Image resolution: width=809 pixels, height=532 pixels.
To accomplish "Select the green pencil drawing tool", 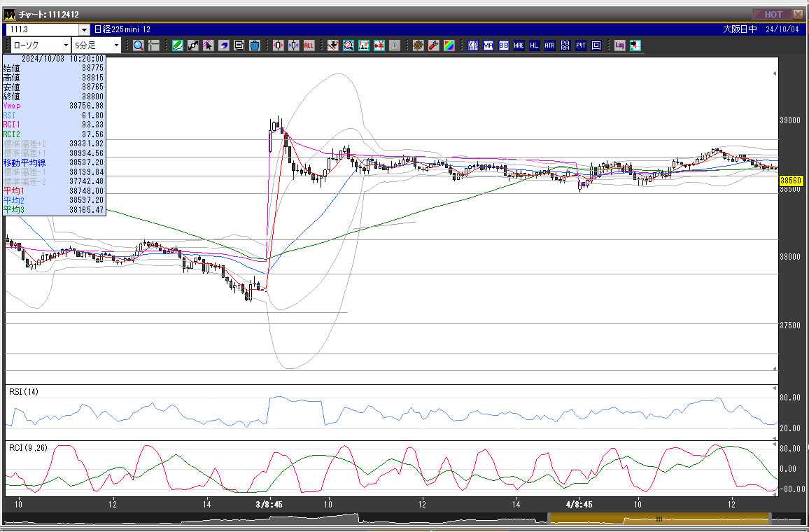I will 178,45.
